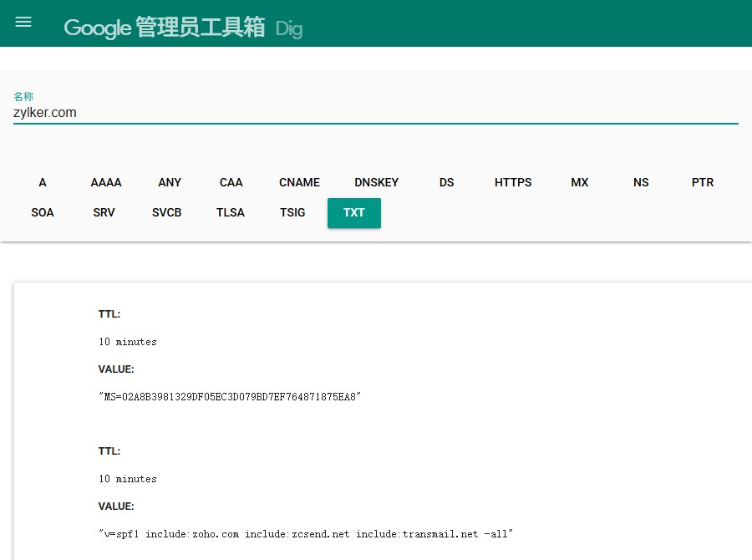
Task: Choose the ANY record query
Action: tap(170, 182)
